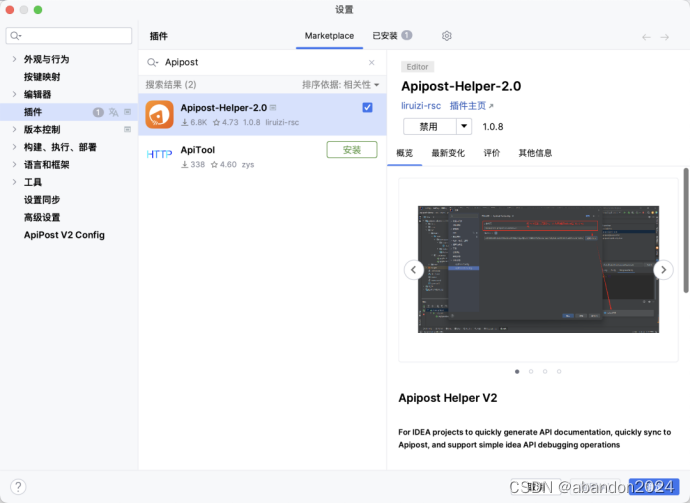Show previous screenshot in carousel
690x503 pixels.
(x=414, y=269)
